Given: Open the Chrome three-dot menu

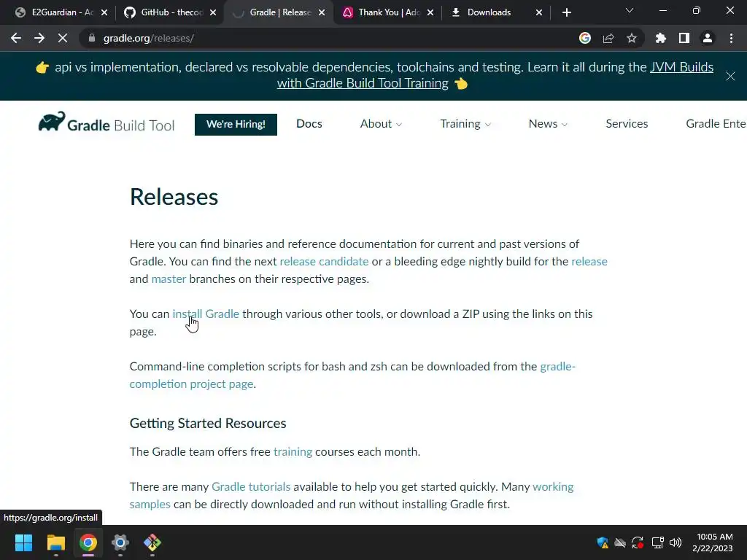Looking at the screenshot, I should coord(731,38).
